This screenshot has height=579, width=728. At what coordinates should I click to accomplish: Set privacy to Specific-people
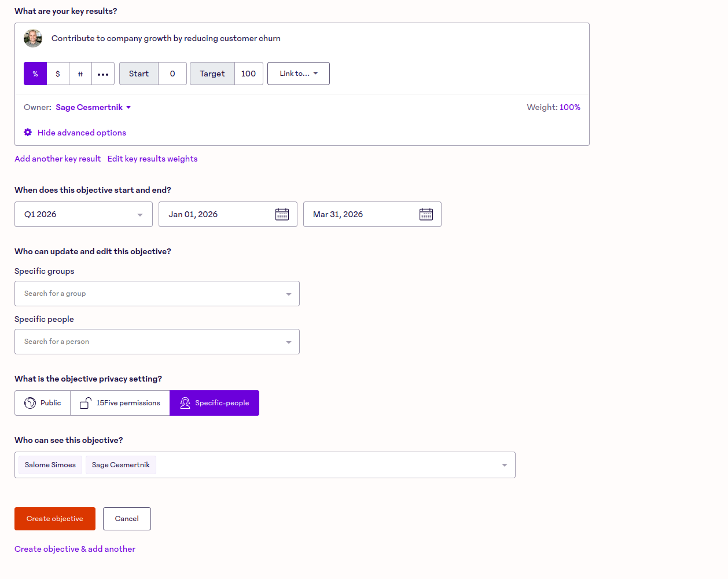(214, 403)
